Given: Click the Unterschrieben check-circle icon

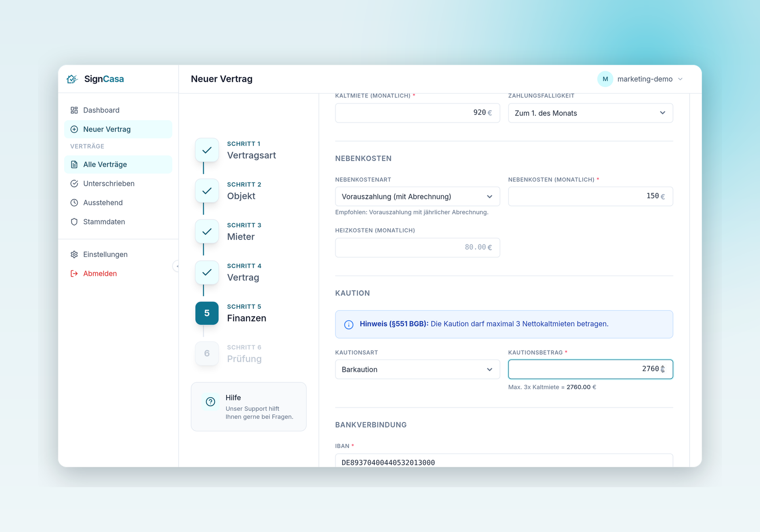Looking at the screenshot, I should coord(74,183).
